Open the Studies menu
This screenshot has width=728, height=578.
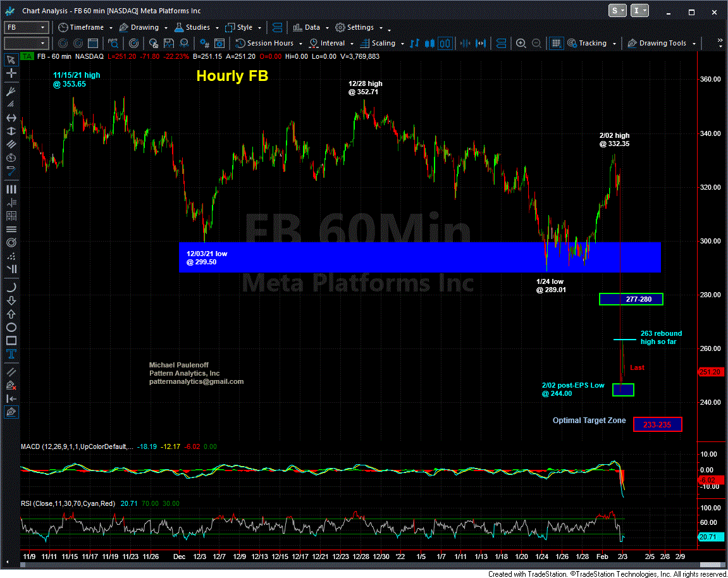[192, 27]
